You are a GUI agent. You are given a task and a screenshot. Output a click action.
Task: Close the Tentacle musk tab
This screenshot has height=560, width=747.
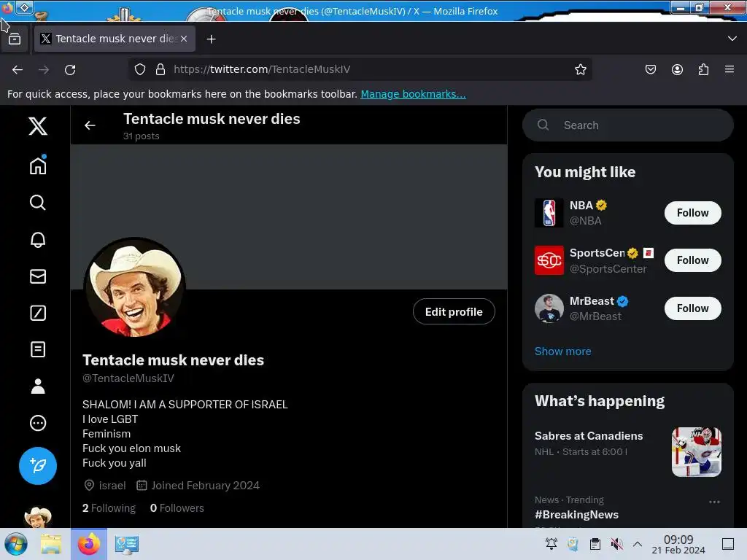pyautogui.click(x=184, y=39)
